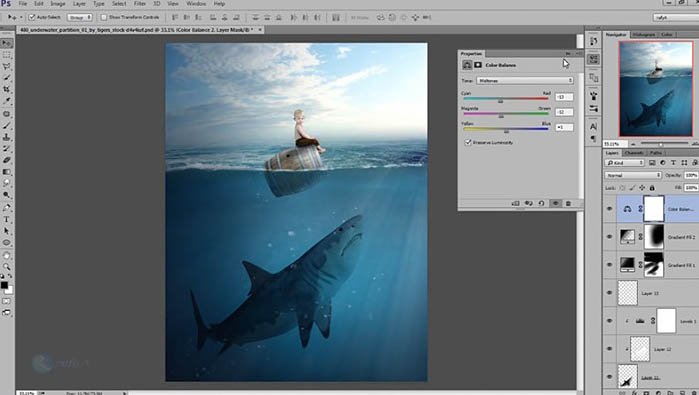Open the layer Kind filter dropdown
699x395 pixels.
625,163
